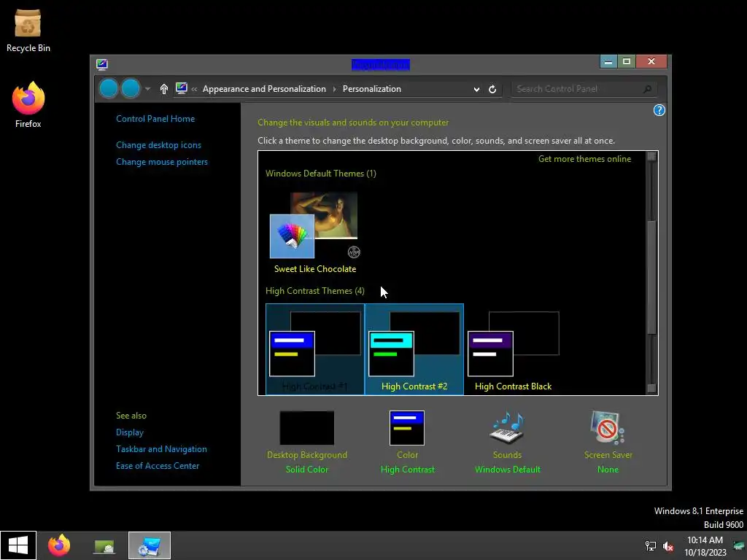Select the High Contrast #2 theme
This screenshot has height=560, width=747.
414,349
